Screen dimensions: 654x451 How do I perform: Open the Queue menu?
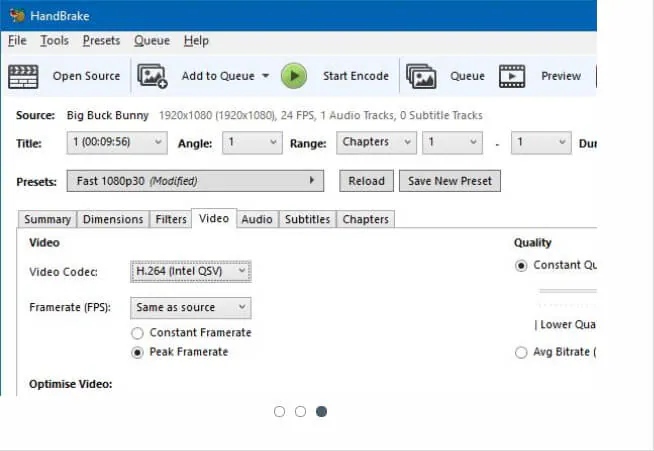point(152,40)
